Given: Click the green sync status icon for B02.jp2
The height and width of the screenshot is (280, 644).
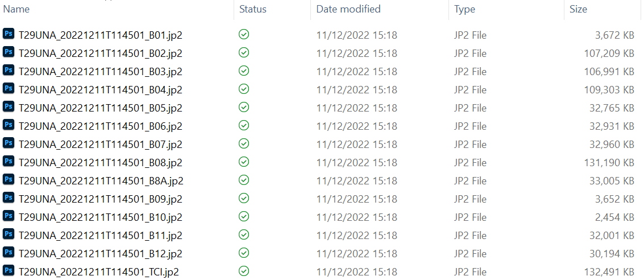Looking at the screenshot, I should click(244, 52).
